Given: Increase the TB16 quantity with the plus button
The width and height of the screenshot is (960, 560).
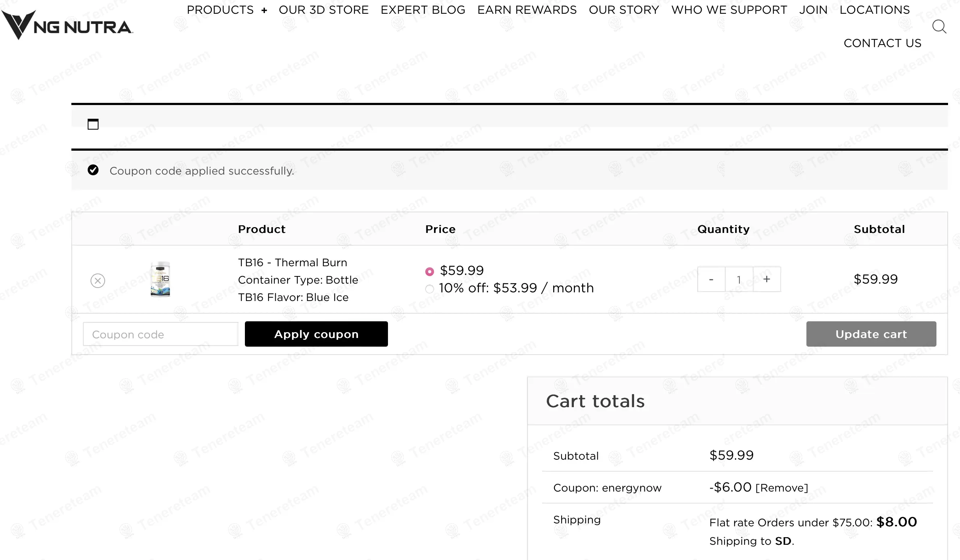Looking at the screenshot, I should [x=767, y=279].
